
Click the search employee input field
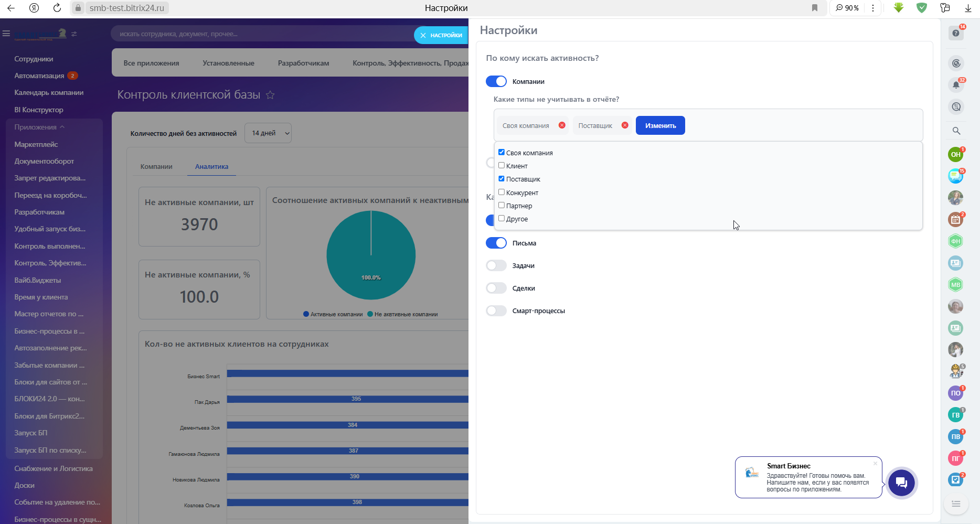pyautogui.click(x=262, y=34)
